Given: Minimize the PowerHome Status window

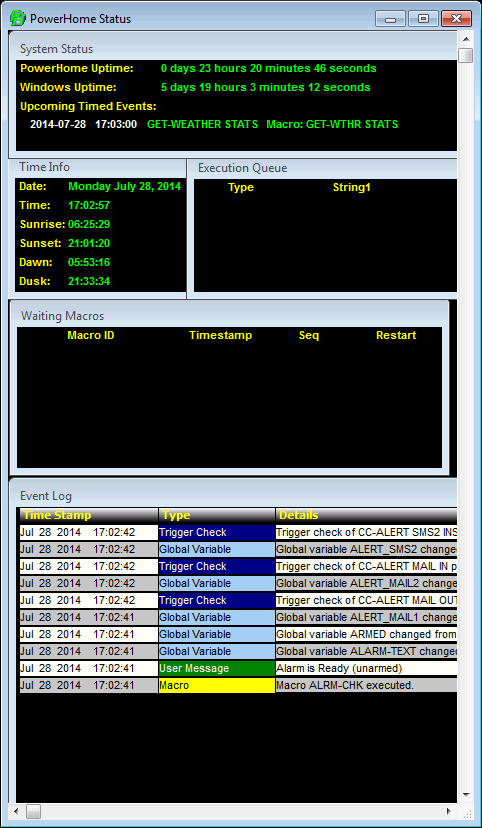Looking at the screenshot, I should click(391, 19).
